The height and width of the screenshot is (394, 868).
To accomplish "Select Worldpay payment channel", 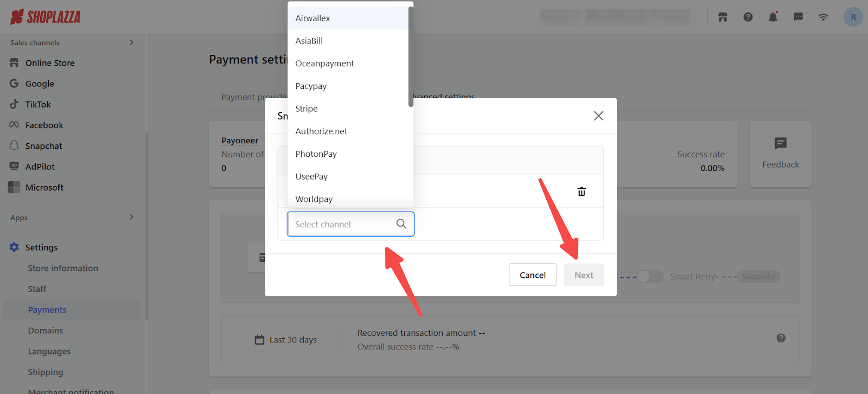I will [x=348, y=199].
